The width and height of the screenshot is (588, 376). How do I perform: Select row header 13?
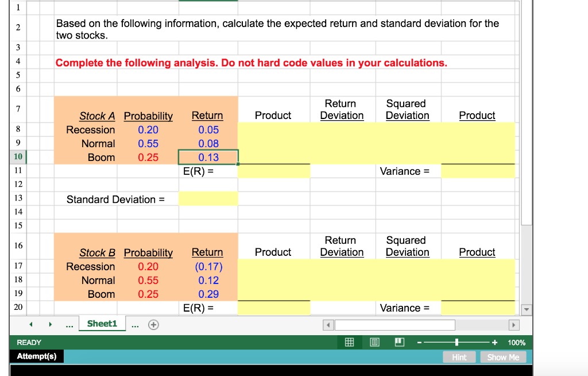point(18,198)
